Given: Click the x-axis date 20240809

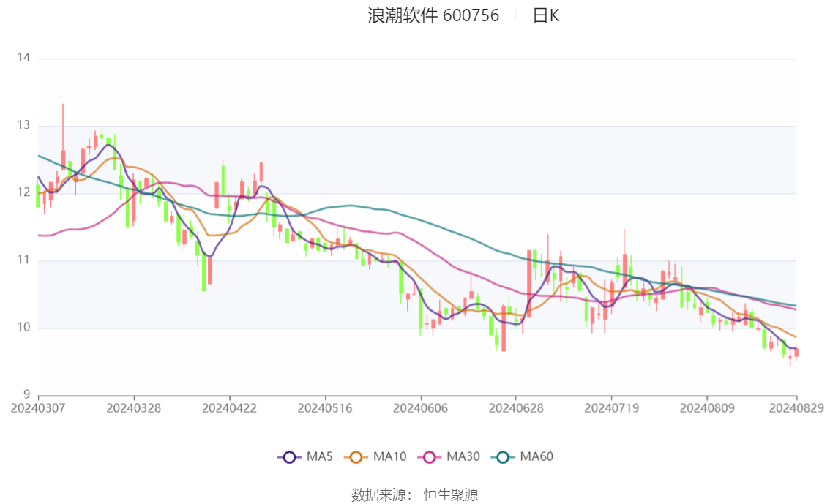Looking at the screenshot, I should (707, 408).
